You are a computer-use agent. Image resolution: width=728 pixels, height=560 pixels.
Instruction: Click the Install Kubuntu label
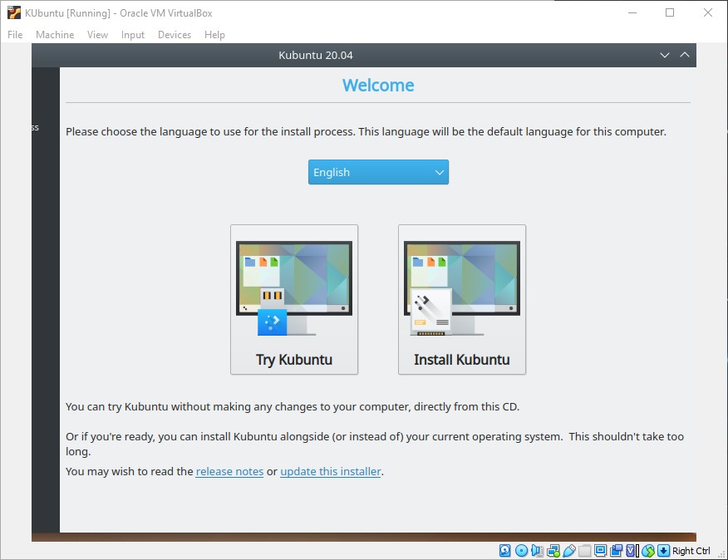pyautogui.click(x=462, y=360)
